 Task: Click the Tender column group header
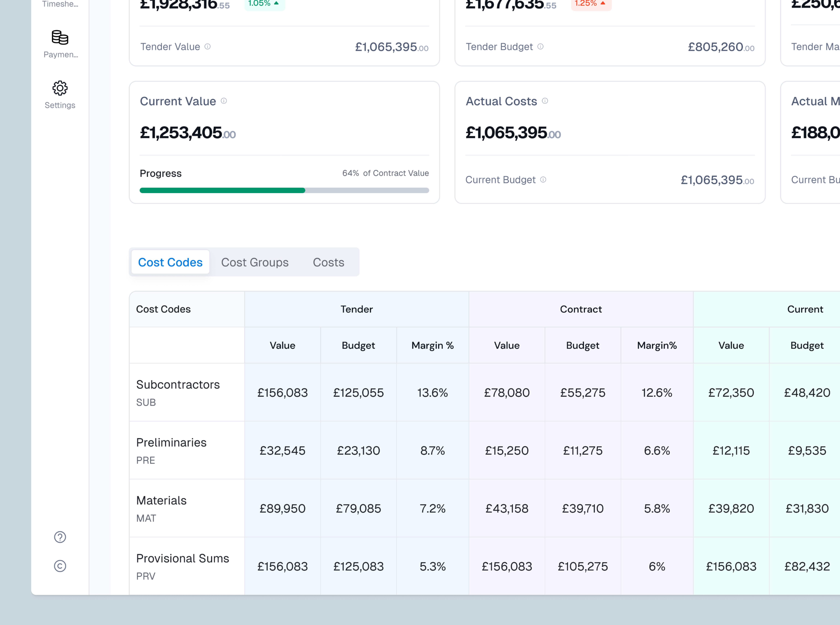(x=356, y=309)
